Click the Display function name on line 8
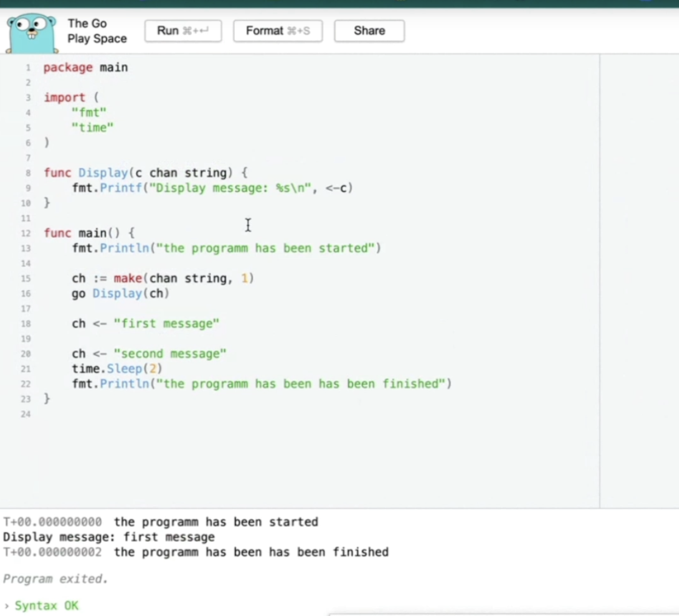This screenshot has height=616, width=679. click(103, 173)
